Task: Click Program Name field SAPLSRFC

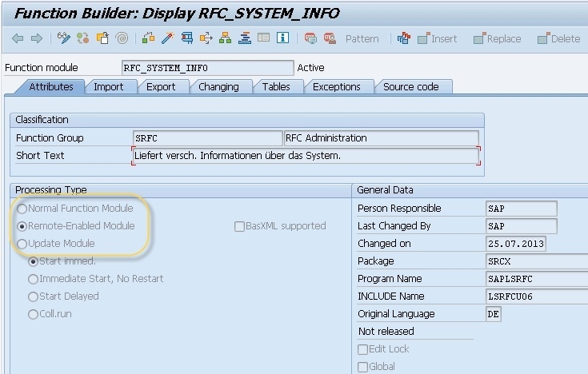Action: (x=537, y=279)
